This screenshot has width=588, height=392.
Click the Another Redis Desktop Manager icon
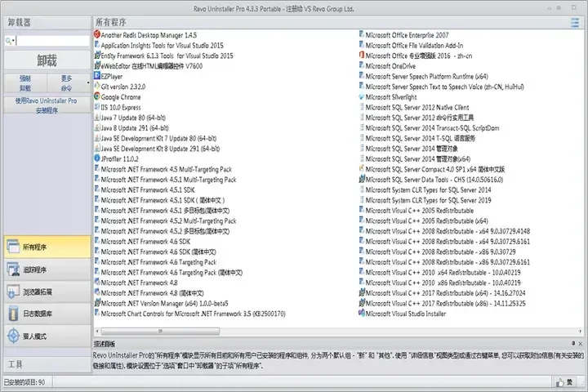97,34
